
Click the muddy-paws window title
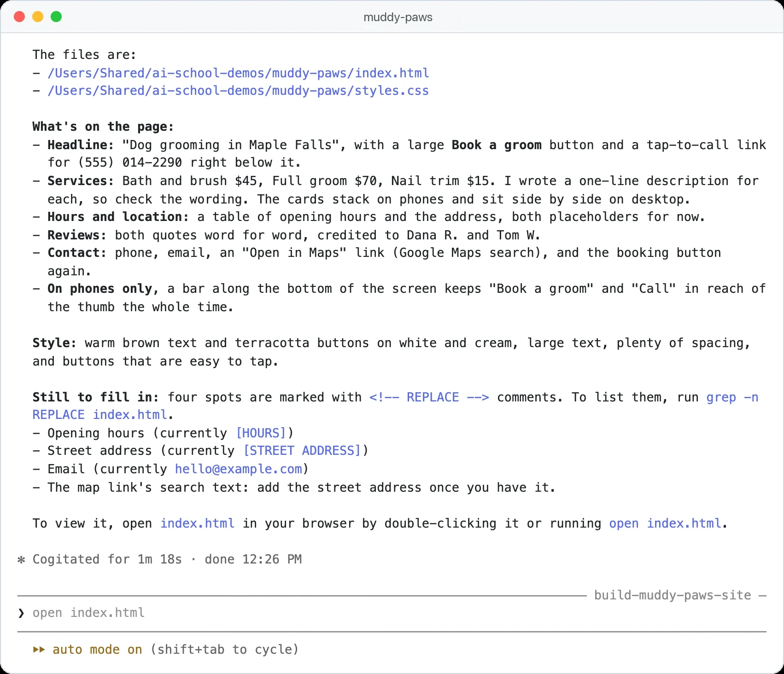[x=398, y=17]
